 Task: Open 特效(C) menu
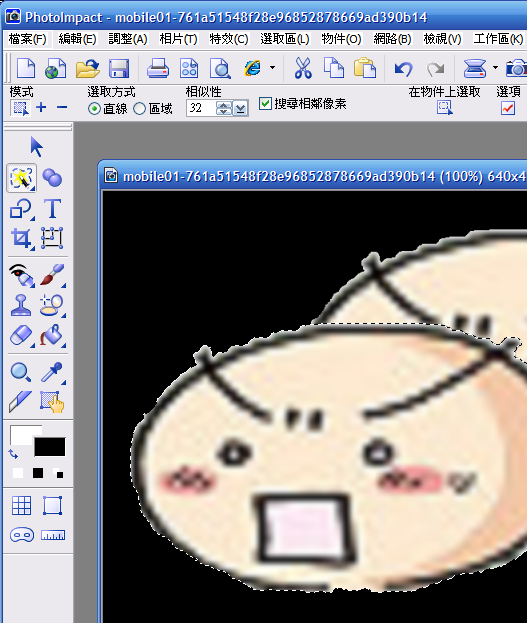[x=229, y=39]
